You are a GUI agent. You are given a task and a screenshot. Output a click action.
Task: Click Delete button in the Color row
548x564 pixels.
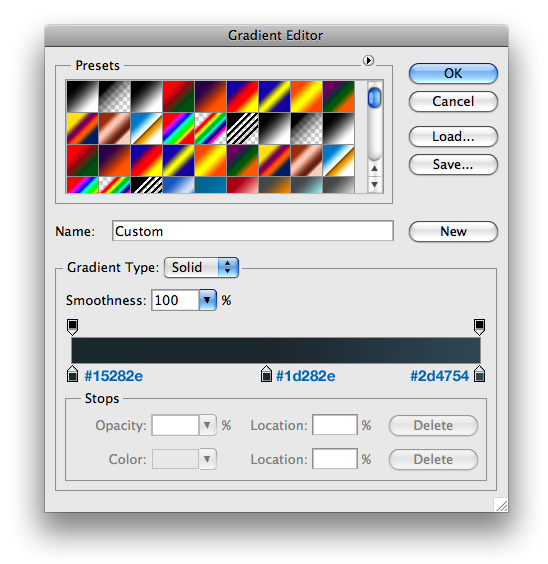click(433, 459)
